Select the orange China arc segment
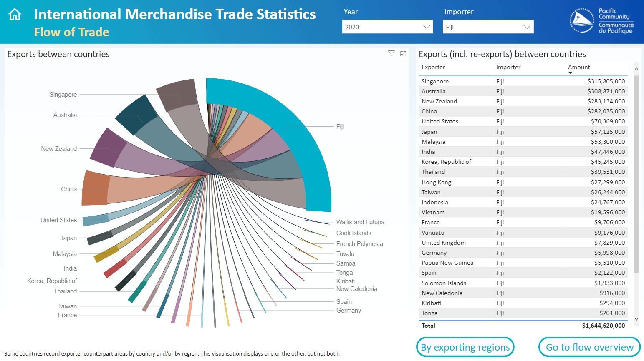 pos(95,188)
